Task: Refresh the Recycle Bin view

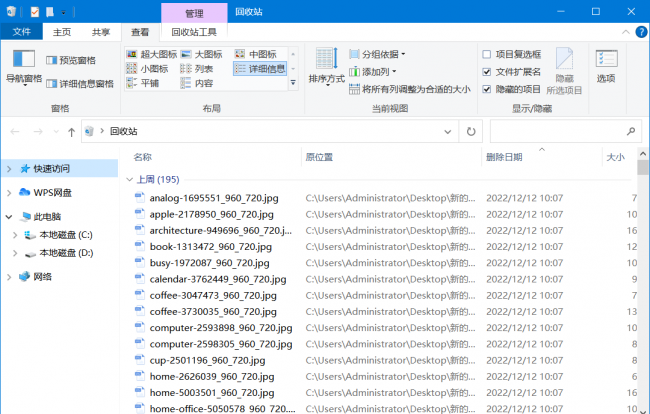Action: (471, 132)
